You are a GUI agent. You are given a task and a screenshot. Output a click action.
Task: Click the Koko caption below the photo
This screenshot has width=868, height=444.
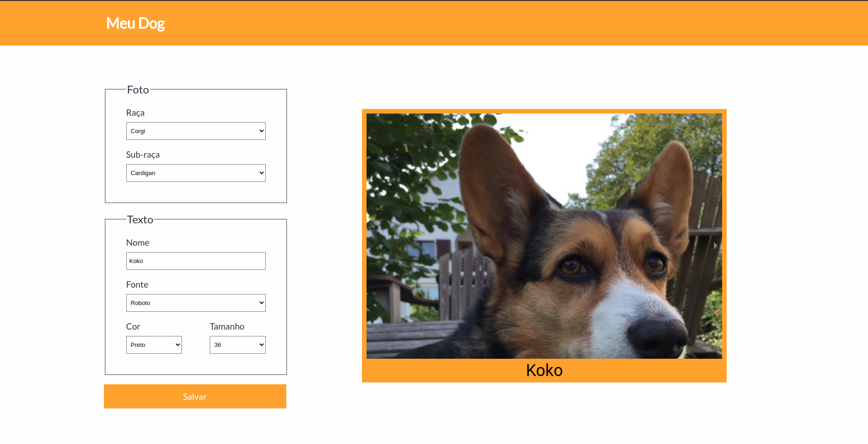point(544,370)
